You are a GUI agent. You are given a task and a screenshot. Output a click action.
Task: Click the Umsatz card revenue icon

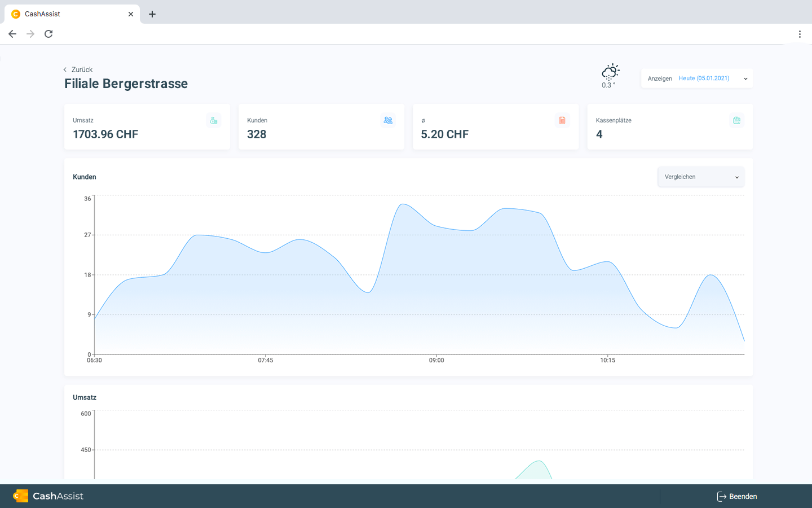(x=214, y=120)
